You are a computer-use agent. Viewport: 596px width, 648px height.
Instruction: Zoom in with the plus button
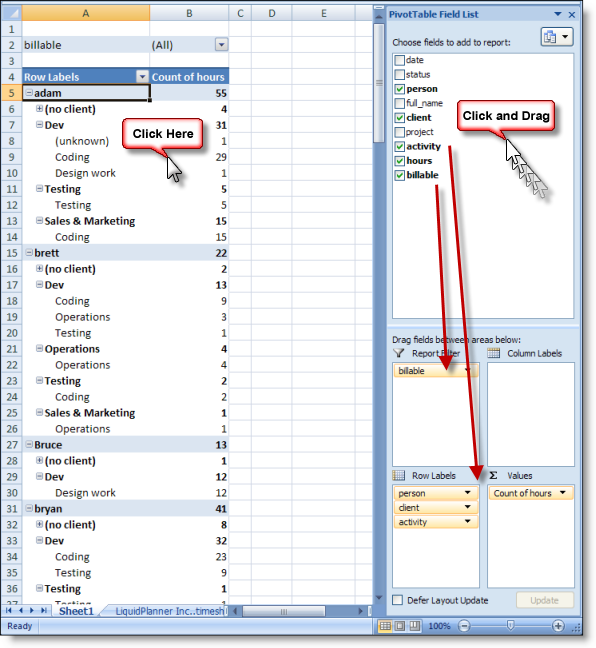point(558,626)
